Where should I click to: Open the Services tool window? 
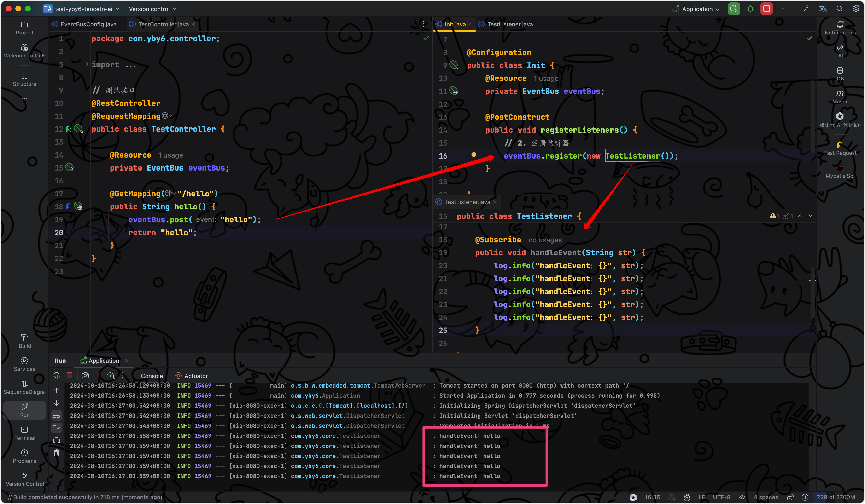point(24,364)
